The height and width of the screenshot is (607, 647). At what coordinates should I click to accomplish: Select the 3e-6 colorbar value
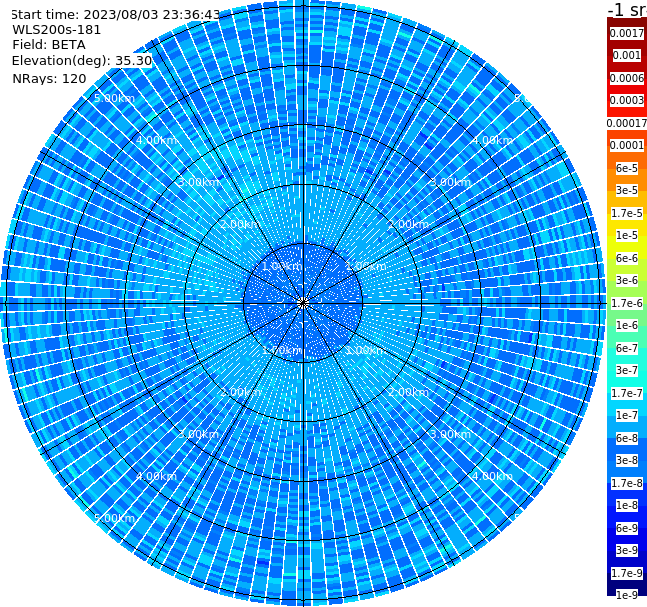(627, 280)
